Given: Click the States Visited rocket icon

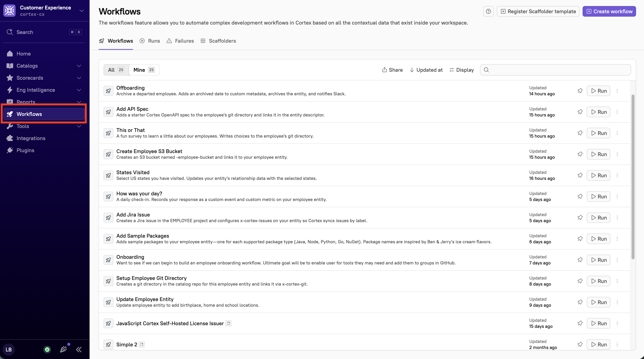Looking at the screenshot, I should tap(108, 175).
